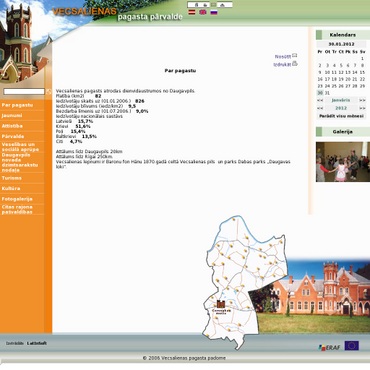
Task: Switch site language to Latvian flag
Action: [192, 12]
